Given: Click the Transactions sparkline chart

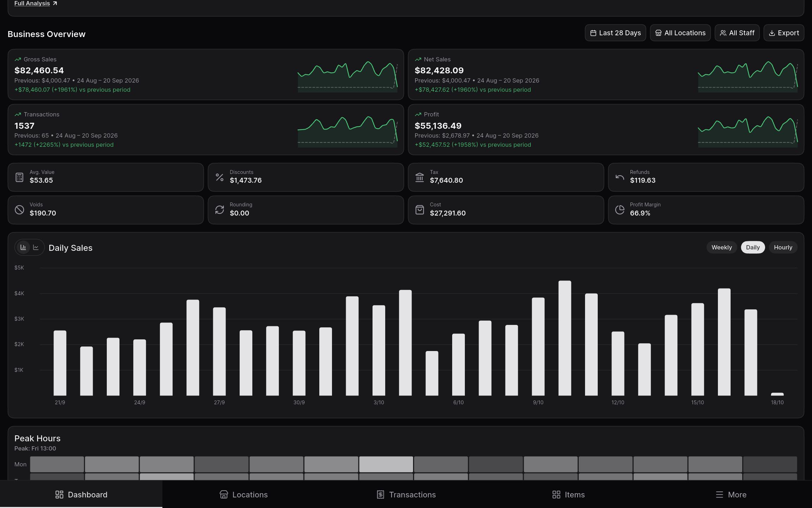Looking at the screenshot, I should point(347,131).
